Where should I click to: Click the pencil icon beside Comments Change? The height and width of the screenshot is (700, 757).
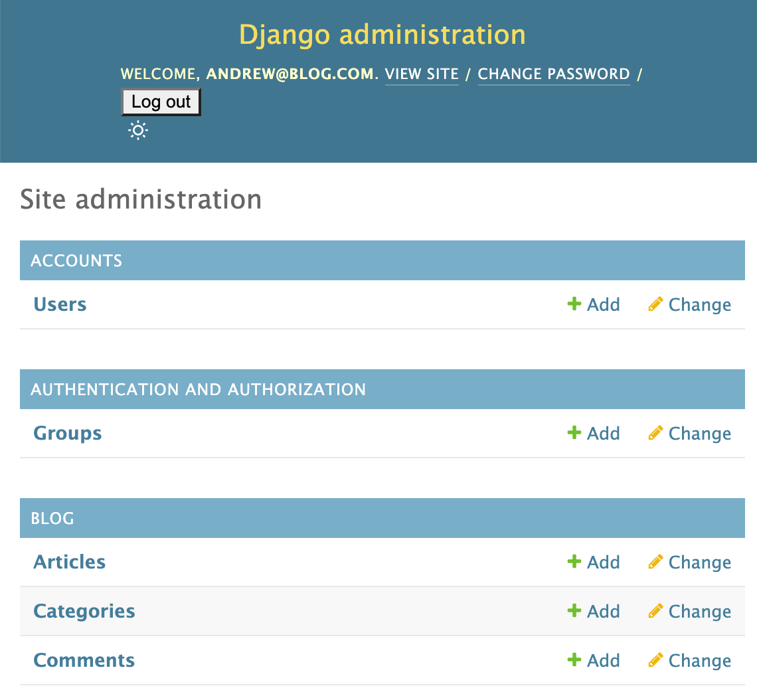[655, 659]
